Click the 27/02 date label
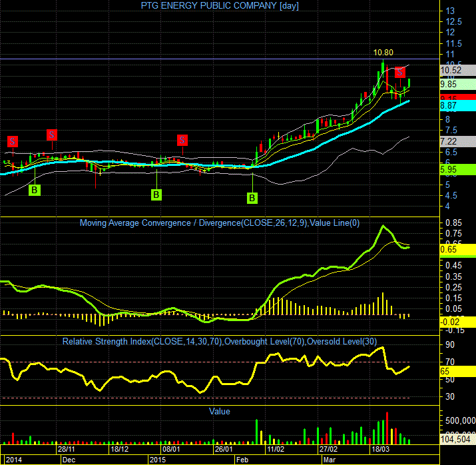 328,449
